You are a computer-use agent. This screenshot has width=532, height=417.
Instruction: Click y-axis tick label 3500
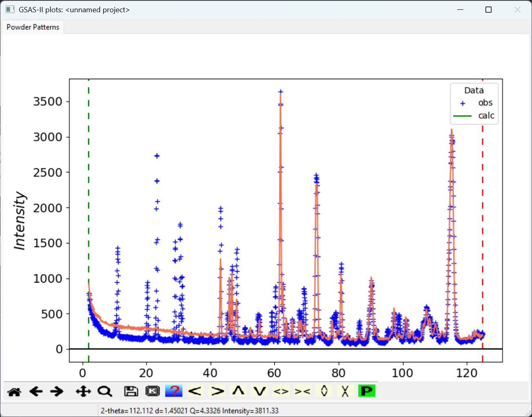(x=48, y=101)
